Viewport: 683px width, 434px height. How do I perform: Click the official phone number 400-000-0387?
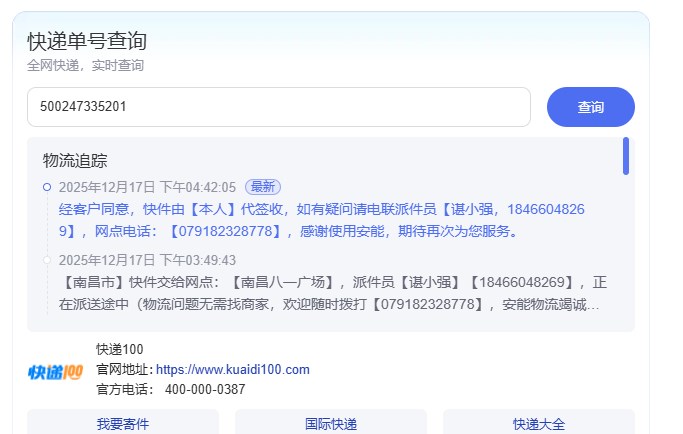(x=205, y=390)
